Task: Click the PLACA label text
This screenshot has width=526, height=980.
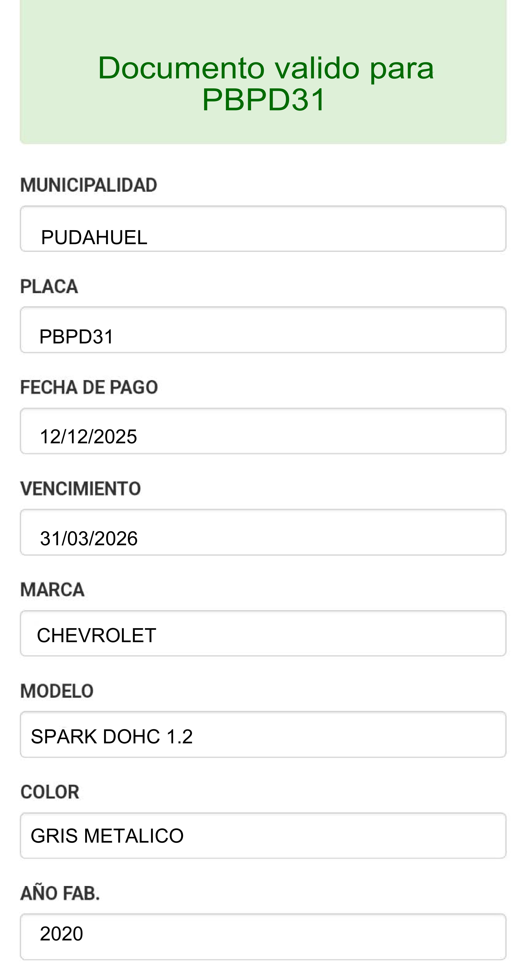Action: click(x=49, y=287)
